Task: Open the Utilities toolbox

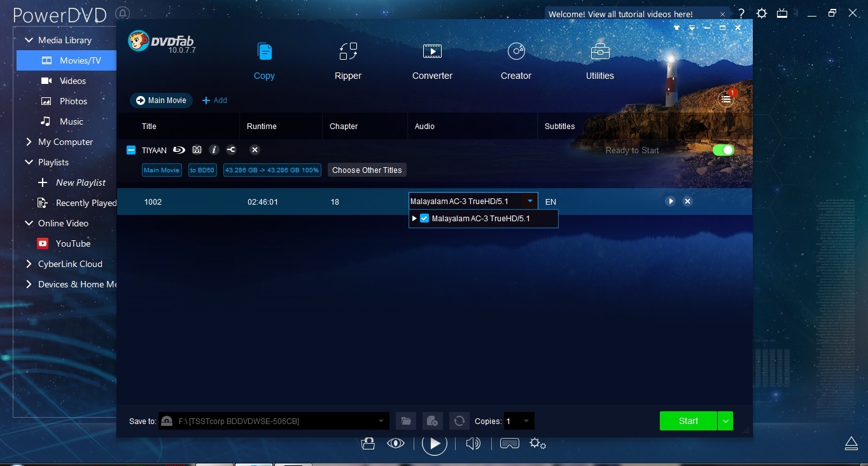Action: pyautogui.click(x=599, y=61)
